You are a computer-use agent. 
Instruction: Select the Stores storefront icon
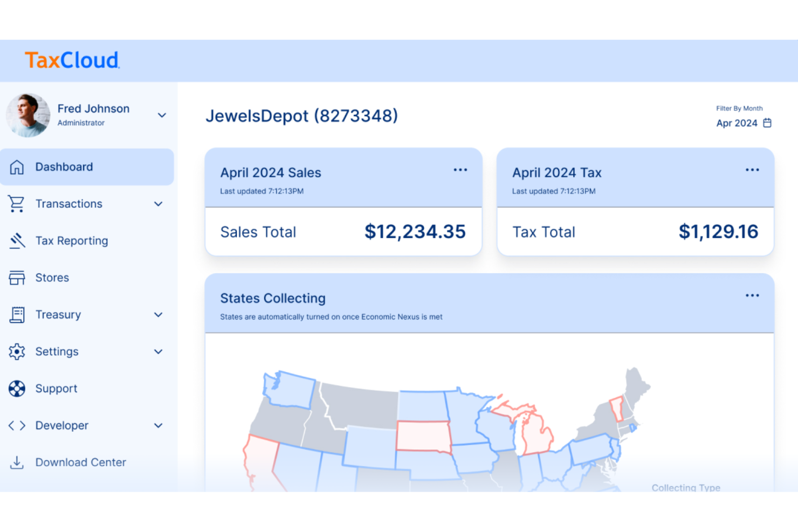17,278
